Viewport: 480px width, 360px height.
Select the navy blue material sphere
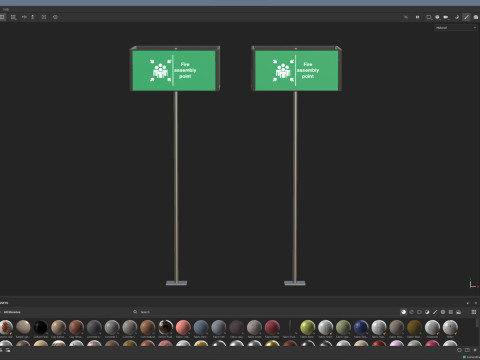coord(361,327)
